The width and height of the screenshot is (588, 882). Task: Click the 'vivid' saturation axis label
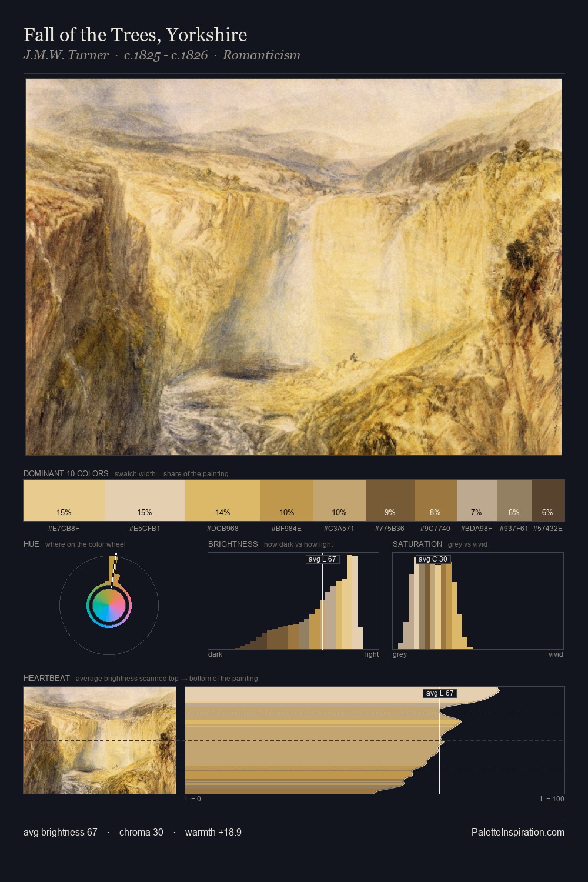(x=556, y=654)
